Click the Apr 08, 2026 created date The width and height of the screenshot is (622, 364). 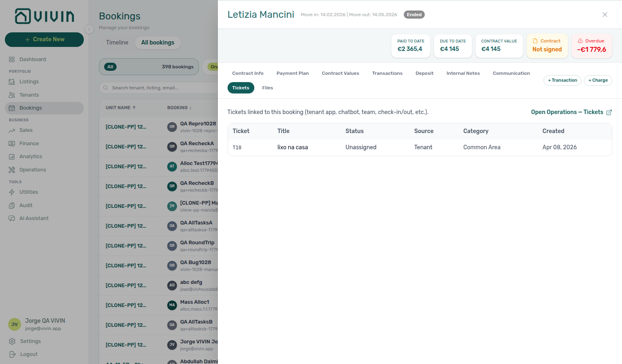point(560,147)
